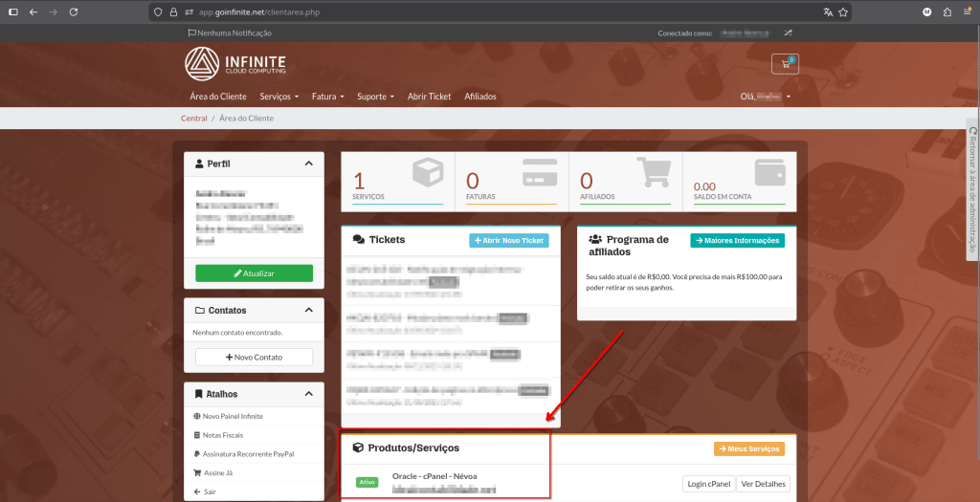Collapse the Atalhos panel chevron
Viewport: 980px width, 502px height.
[308, 394]
